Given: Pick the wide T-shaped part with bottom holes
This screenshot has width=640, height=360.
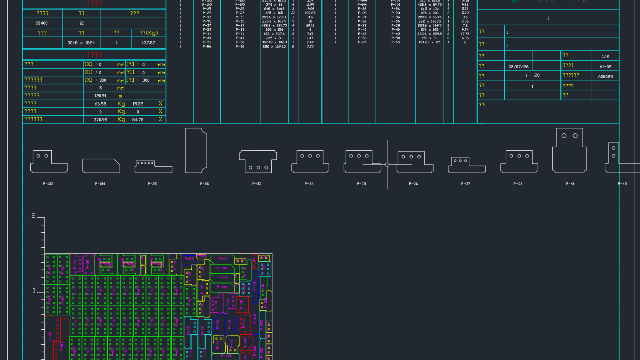Looking at the screenshot, I should 258,161.
